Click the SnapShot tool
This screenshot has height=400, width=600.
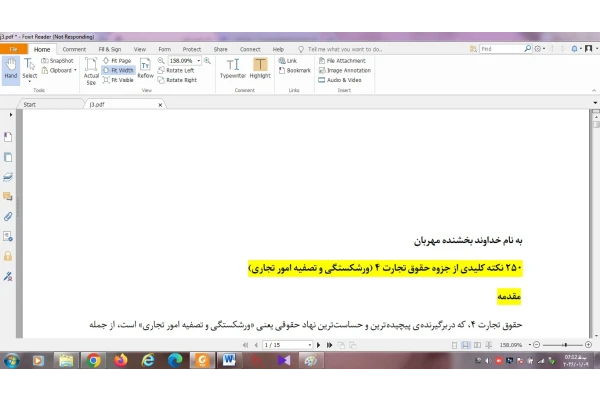[57, 60]
